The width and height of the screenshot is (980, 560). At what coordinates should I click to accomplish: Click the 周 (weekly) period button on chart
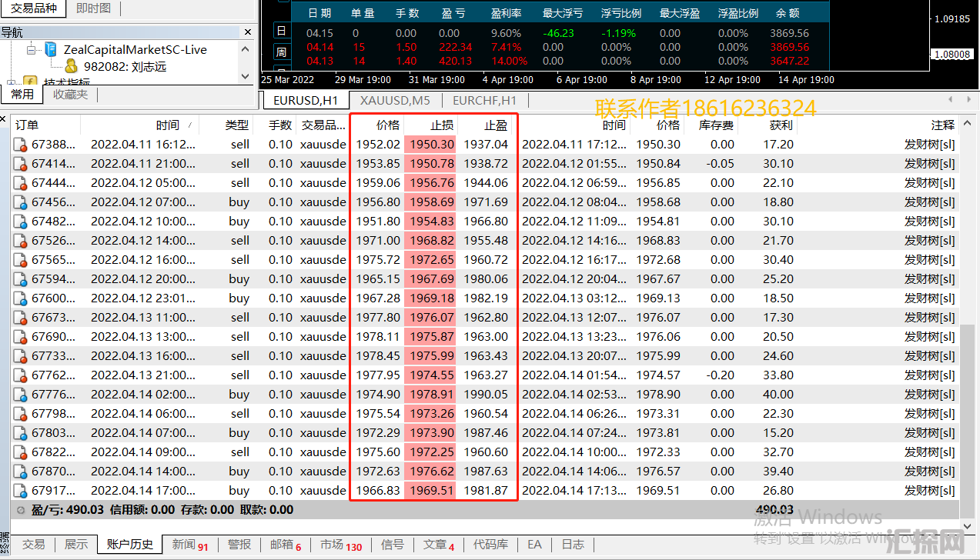click(x=281, y=52)
